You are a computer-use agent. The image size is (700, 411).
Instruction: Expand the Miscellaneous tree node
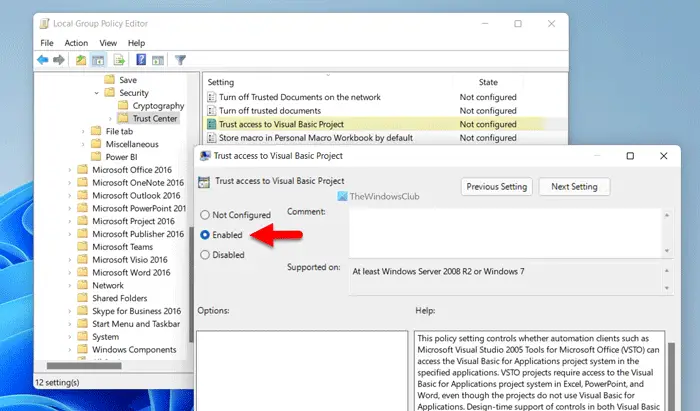click(83, 144)
